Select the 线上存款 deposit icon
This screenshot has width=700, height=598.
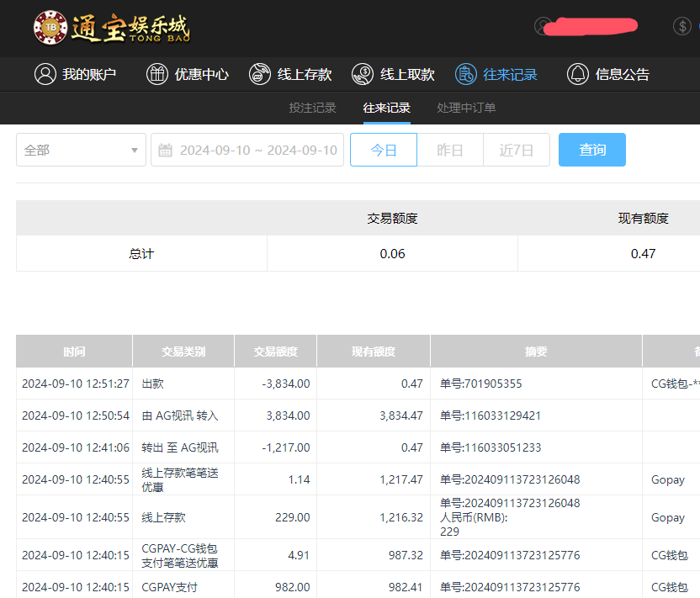click(x=259, y=74)
